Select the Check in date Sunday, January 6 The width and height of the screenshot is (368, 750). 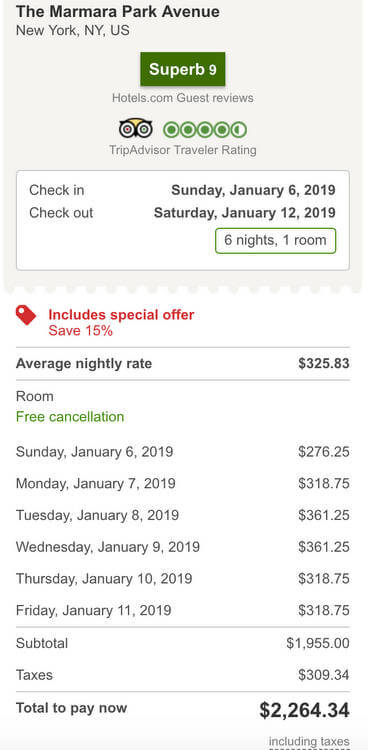(253, 190)
